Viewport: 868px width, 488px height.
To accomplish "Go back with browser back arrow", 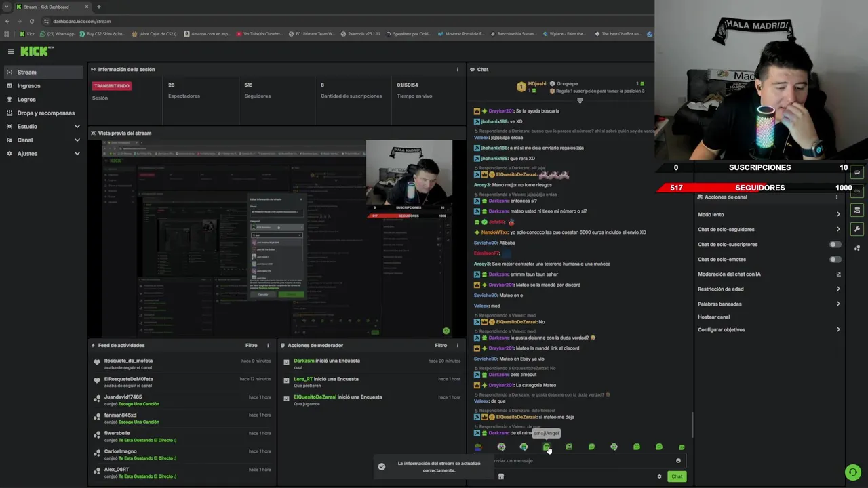I will pos(7,21).
